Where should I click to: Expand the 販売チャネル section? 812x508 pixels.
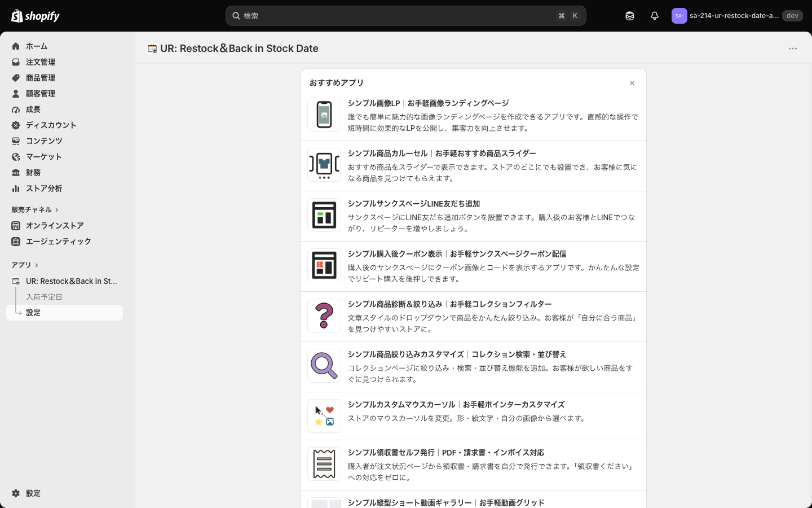pyautogui.click(x=35, y=210)
